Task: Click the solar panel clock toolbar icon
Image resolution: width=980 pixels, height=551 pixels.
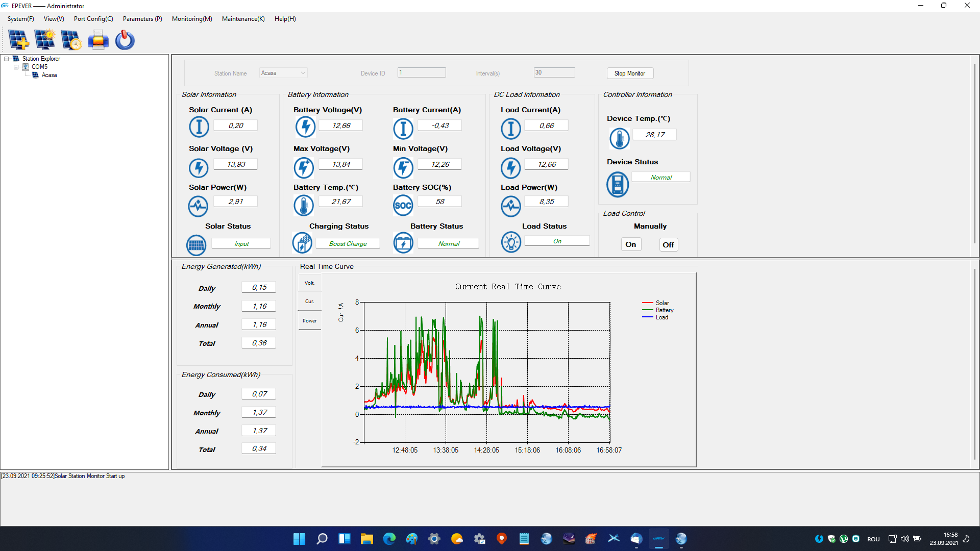Action: coord(71,40)
